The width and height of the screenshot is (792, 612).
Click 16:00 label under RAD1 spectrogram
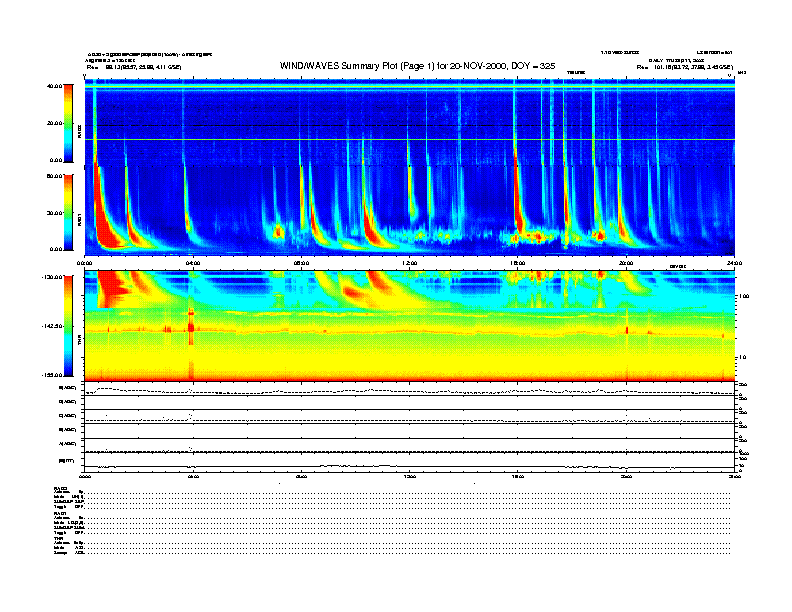[518, 263]
